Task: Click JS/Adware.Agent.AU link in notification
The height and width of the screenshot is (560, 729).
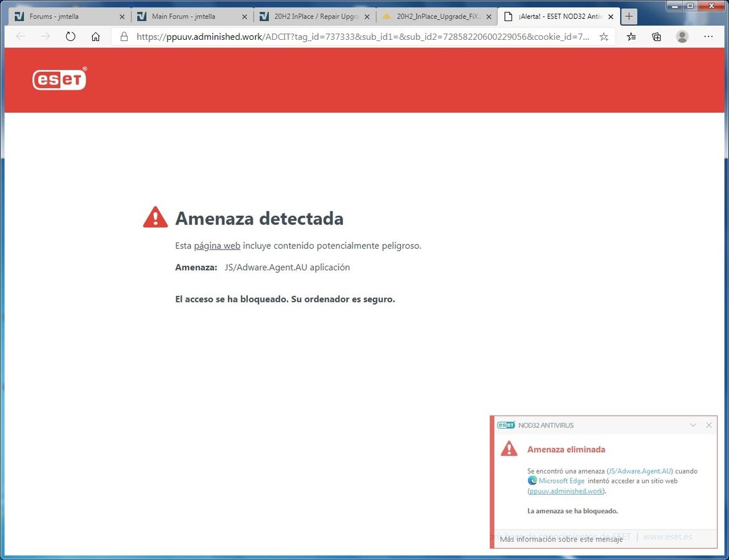Action: pyautogui.click(x=640, y=471)
